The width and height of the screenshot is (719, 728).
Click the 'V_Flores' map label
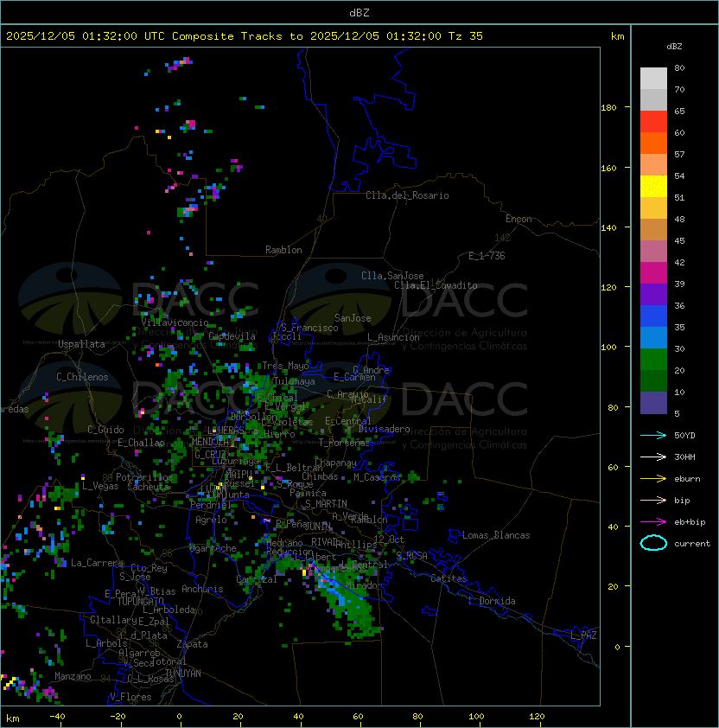[130, 697]
